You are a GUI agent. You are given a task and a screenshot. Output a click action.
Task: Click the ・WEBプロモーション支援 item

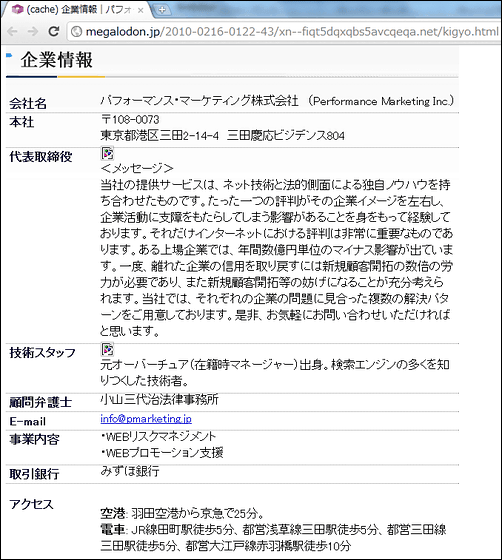(162, 452)
